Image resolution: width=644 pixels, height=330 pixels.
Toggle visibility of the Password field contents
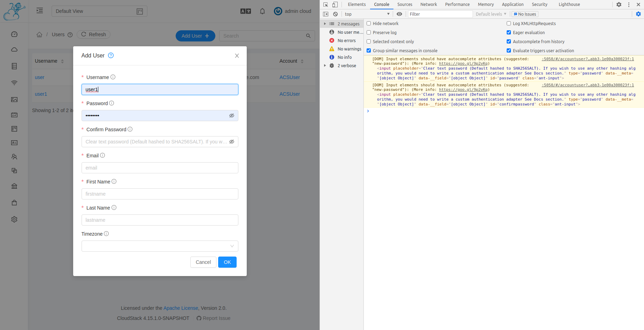pyautogui.click(x=232, y=116)
